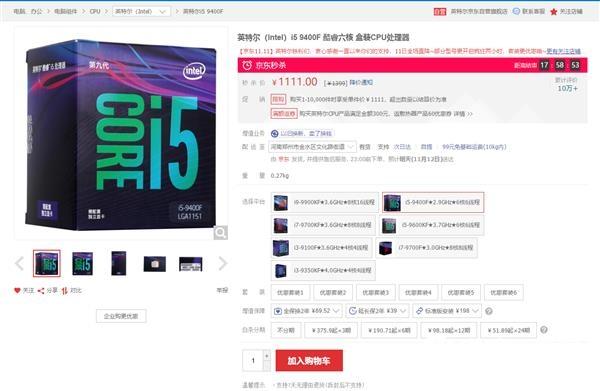Click the red add to cart button
Image resolution: width=600 pixels, height=391 pixels.
coord(309,361)
